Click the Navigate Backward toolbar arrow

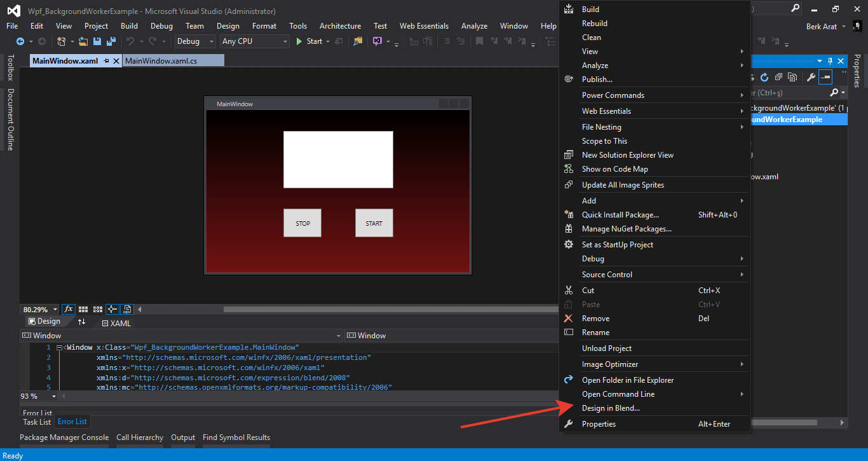(20, 41)
